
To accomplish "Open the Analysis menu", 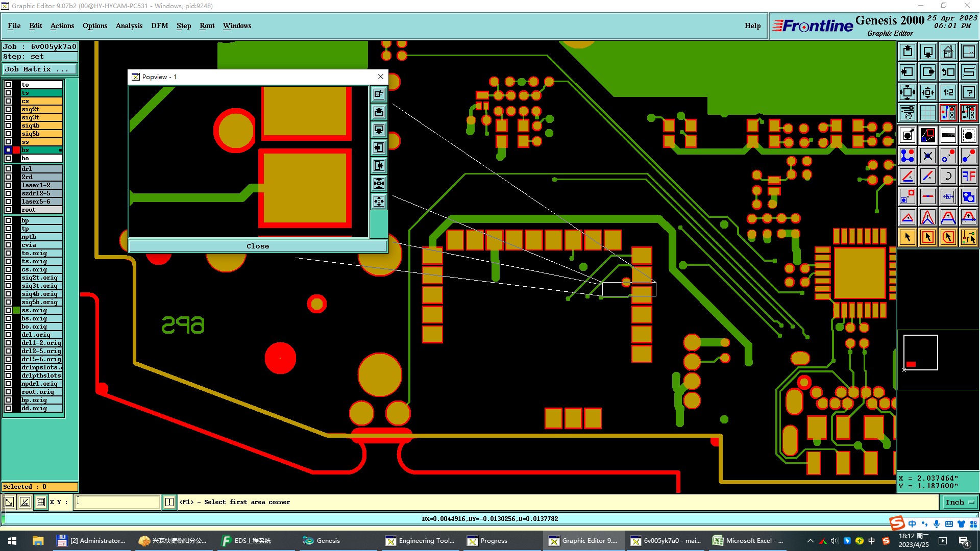I will point(129,26).
